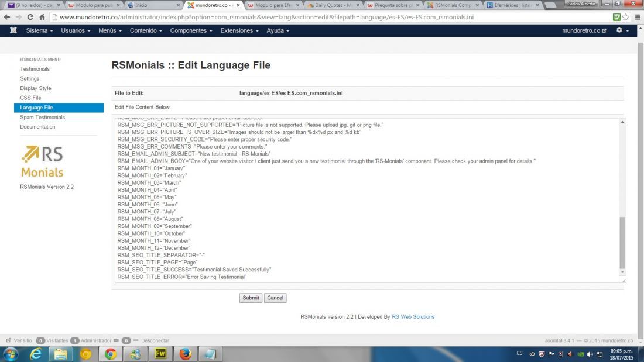
Task: Click the text area scrollbar thumb
Action: [623, 242]
